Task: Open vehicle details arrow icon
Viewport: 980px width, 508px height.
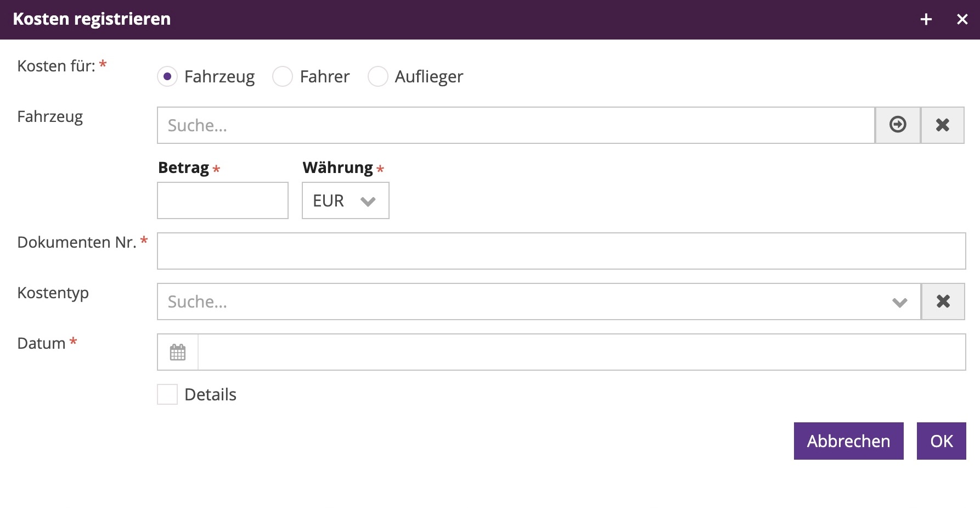Action: [x=898, y=125]
